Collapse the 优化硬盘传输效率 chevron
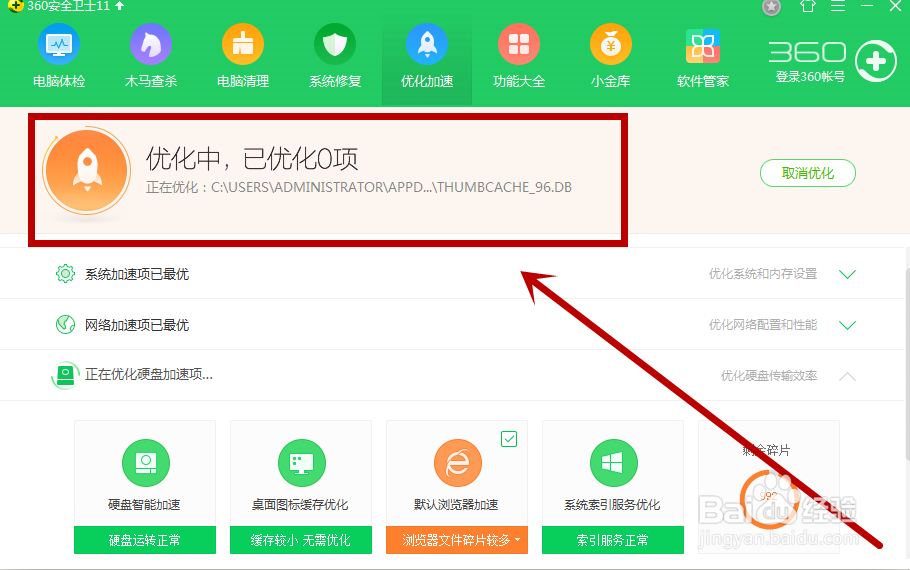This screenshot has width=910, height=570. [847, 376]
